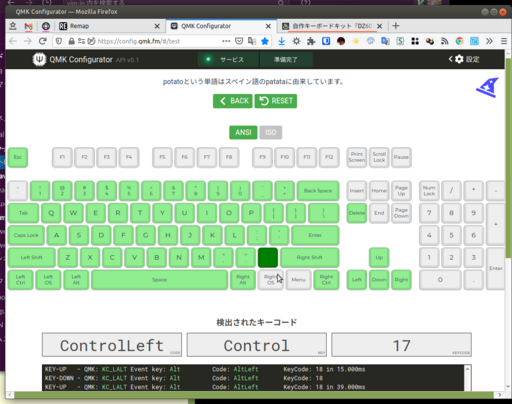Click the first KEY-UP KC_LALT log line
This screenshot has width=512, height=404.
[x=205, y=369]
